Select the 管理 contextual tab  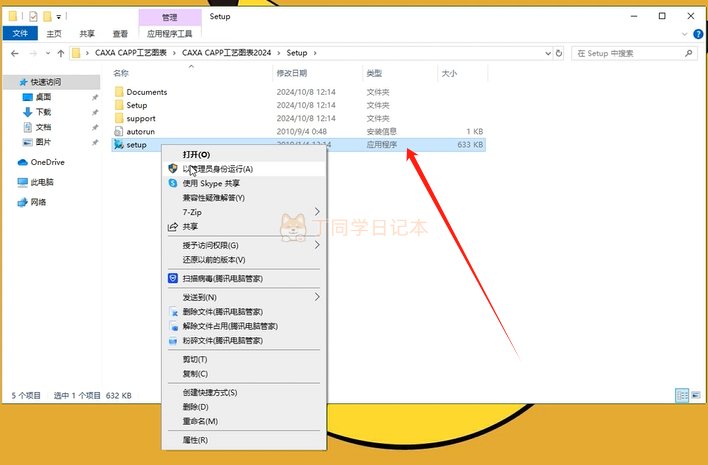click(x=170, y=17)
